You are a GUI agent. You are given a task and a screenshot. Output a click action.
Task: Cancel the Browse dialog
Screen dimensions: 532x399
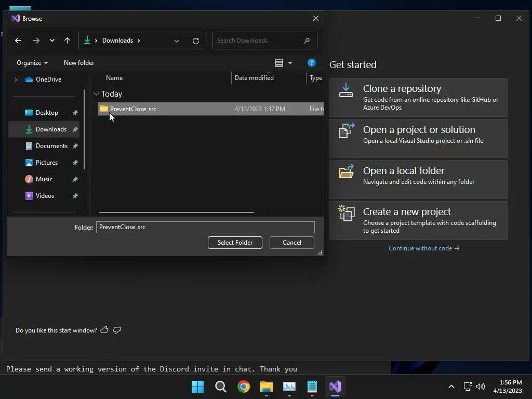click(292, 243)
